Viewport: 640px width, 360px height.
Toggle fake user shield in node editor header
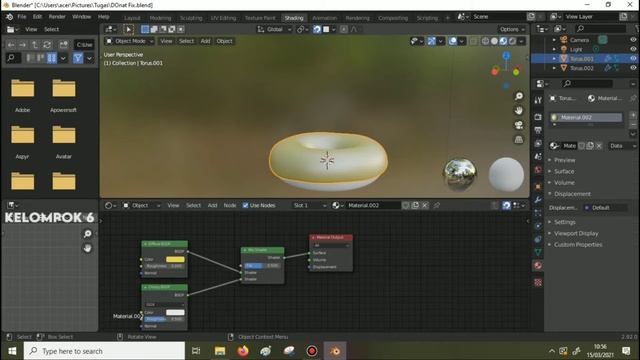(406, 205)
